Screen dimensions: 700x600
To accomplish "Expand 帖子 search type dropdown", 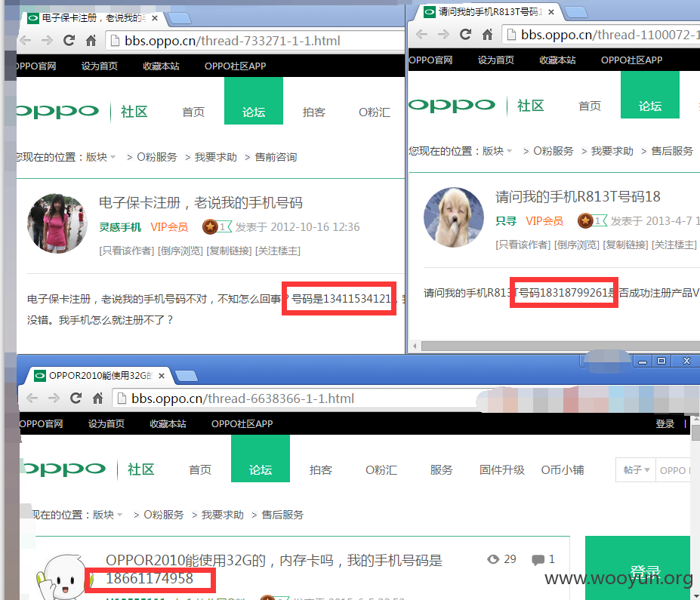I will pyautogui.click(x=636, y=469).
